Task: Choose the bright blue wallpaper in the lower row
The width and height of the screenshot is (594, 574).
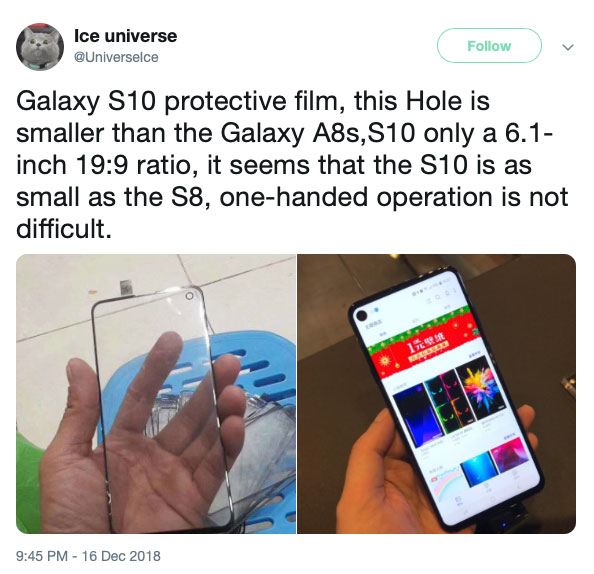Action: tap(479, 468)
